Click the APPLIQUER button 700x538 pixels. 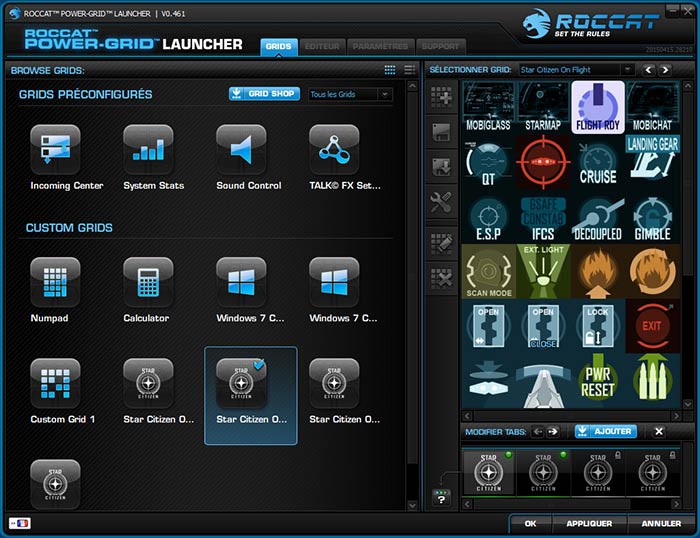click(589, 523)
